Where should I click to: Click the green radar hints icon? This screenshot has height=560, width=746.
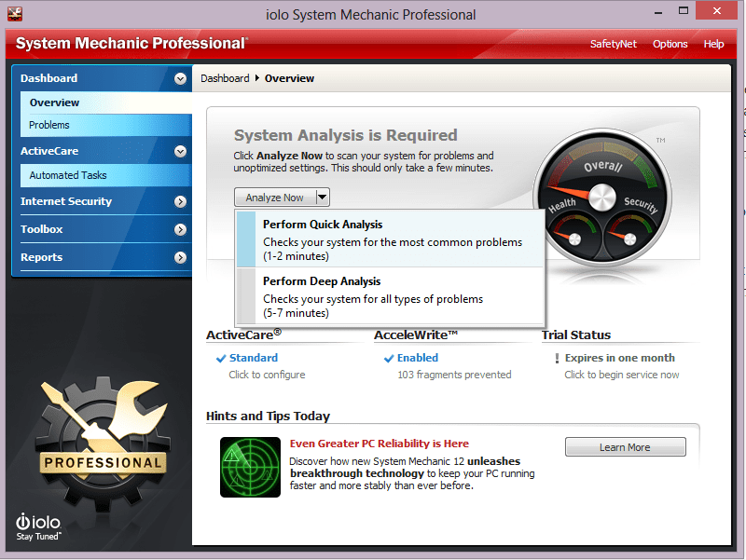click(250, 468)
